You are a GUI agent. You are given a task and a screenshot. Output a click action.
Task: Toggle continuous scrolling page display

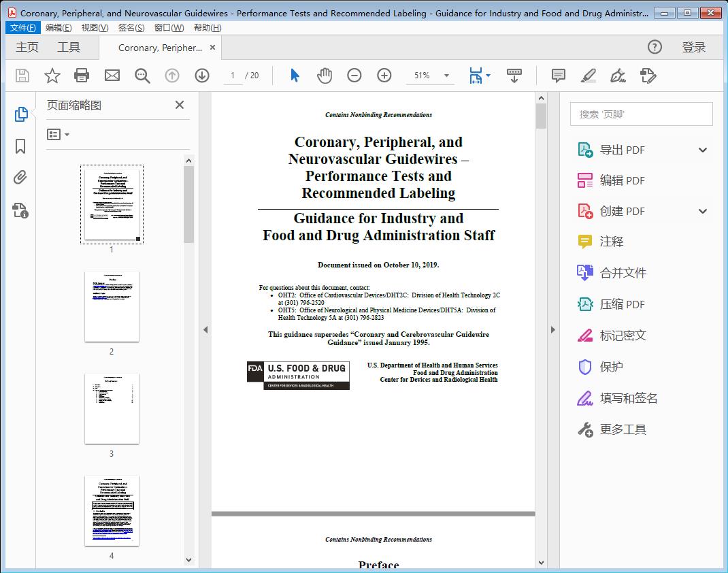tap(514, 76)
